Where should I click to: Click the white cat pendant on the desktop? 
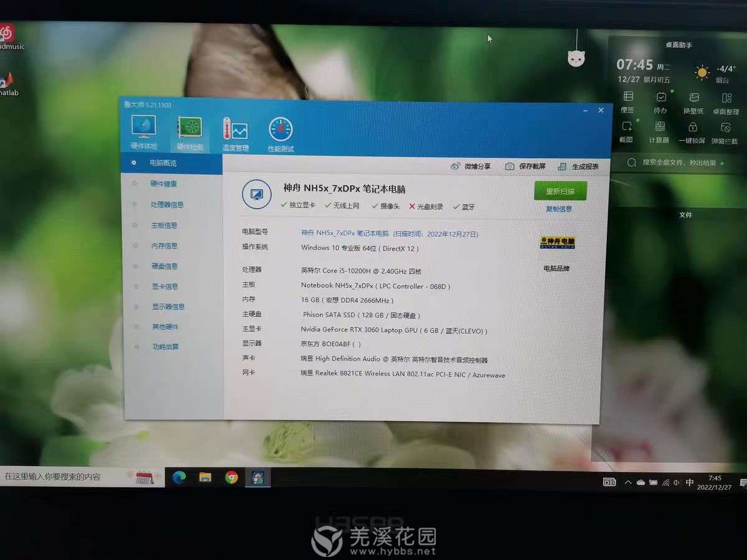pyautogui.click(x=576, y=58)
